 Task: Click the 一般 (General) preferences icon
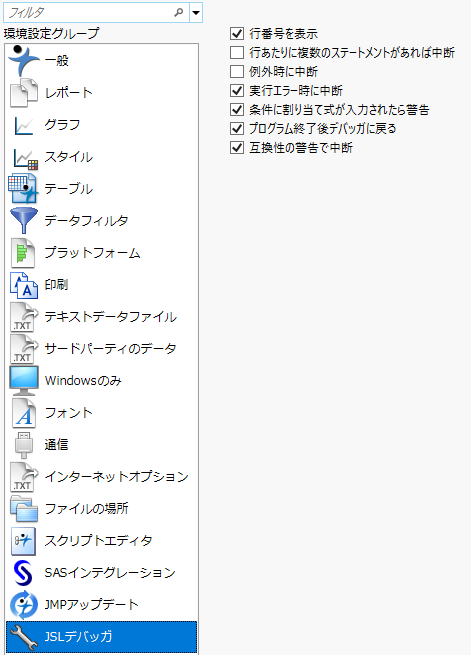click(x=24, y=61)
